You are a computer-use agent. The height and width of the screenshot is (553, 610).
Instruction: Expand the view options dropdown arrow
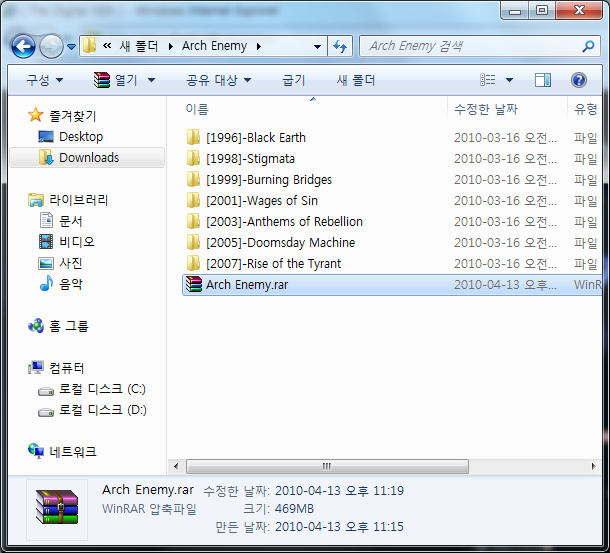click(x=509, y=80)
